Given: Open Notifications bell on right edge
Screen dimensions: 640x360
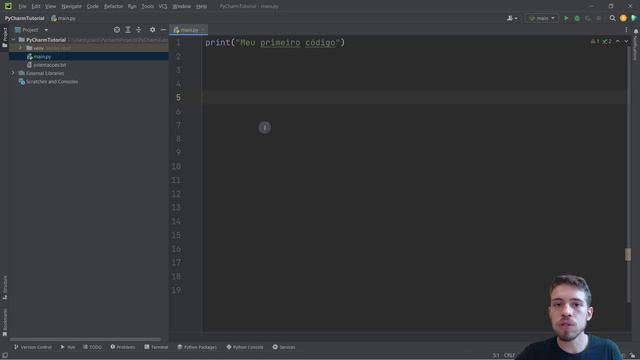Looking at the screenshot, I should pyautogui.click(x=636, y=31).
